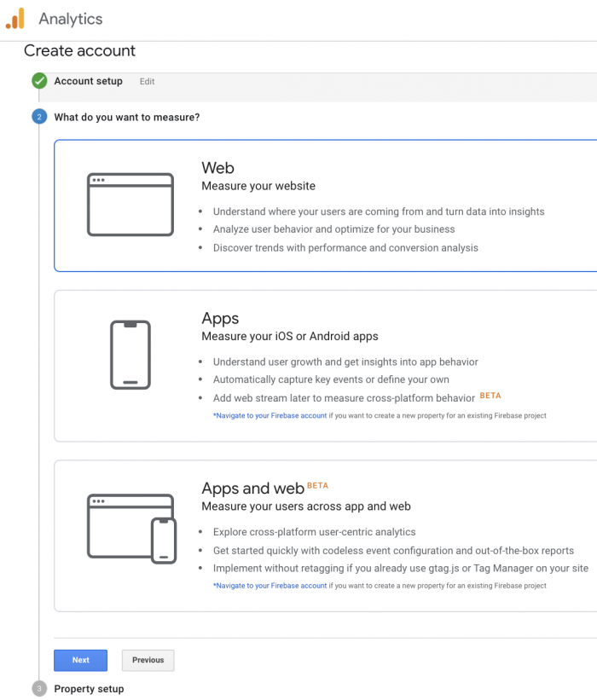Expand the Account setup step
597x700 pixels.
point(88,81)
